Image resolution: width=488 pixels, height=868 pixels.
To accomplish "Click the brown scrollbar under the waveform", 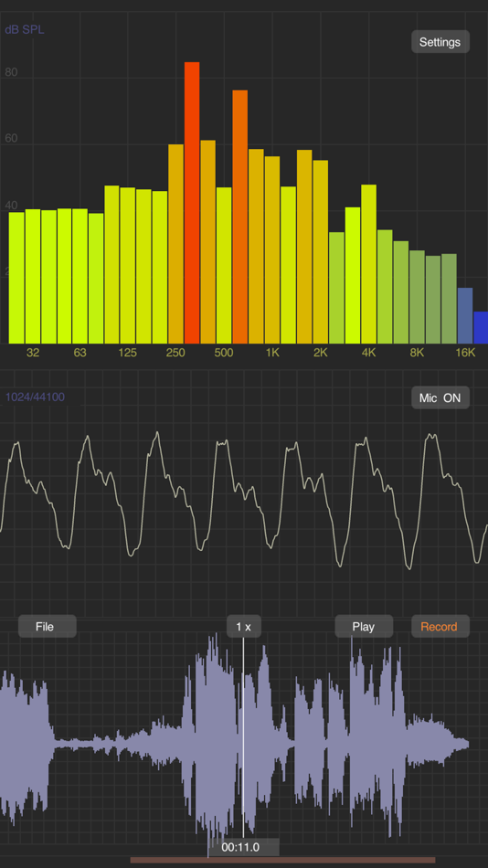I will pos(282,860).
